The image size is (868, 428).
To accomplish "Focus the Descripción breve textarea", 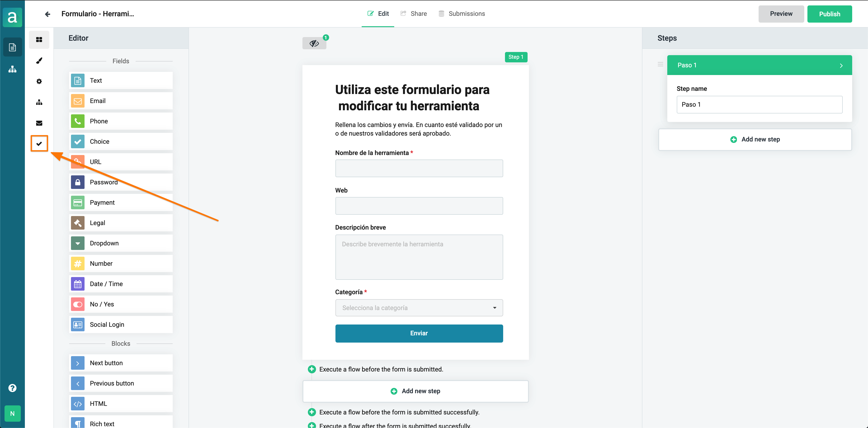I will pos(419,257).
